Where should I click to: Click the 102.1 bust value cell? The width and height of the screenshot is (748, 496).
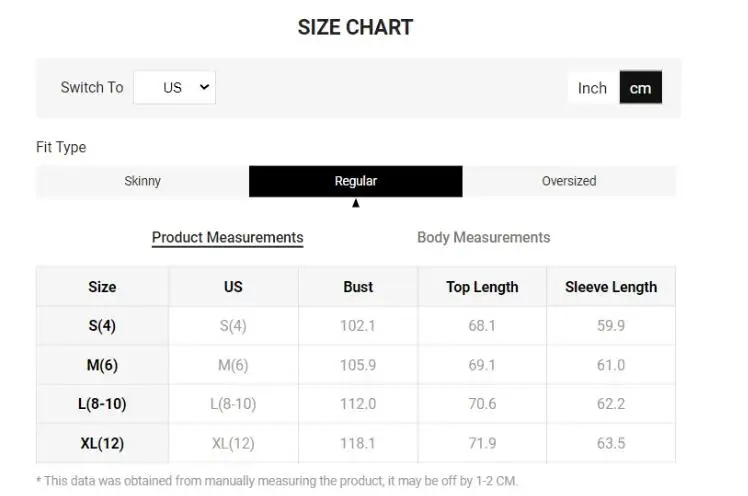tap(358, 326)
